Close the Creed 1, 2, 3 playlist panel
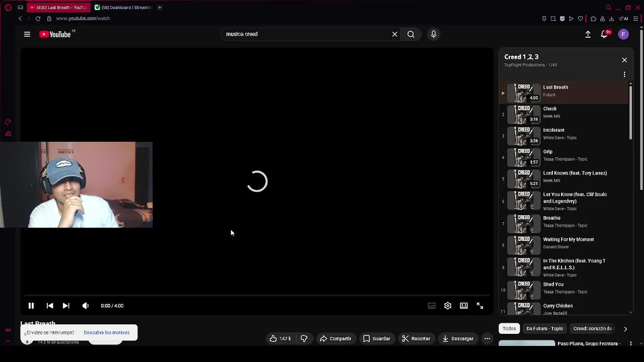Viewport: 644px width, 362px height. point(624,60)
